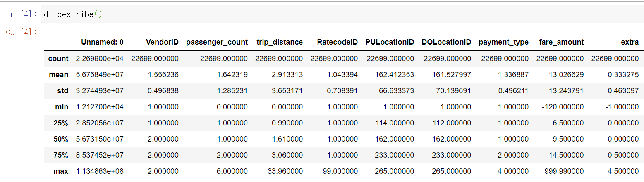
Task: Select the 75% row label
Action: pos(61,155)
